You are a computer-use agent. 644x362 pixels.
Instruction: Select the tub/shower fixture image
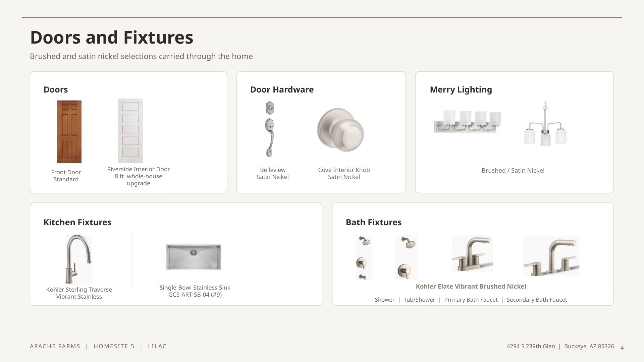coord(406,257)
